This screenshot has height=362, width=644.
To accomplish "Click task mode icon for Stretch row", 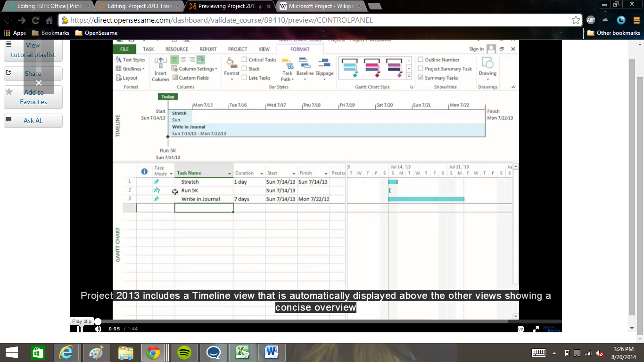I will pos(157,181).
